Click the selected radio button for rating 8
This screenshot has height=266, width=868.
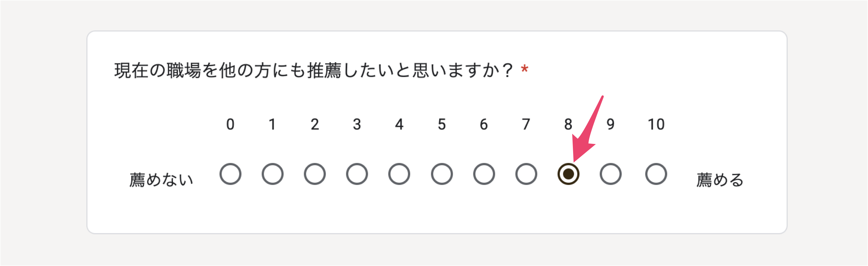(x=568, y=174)
